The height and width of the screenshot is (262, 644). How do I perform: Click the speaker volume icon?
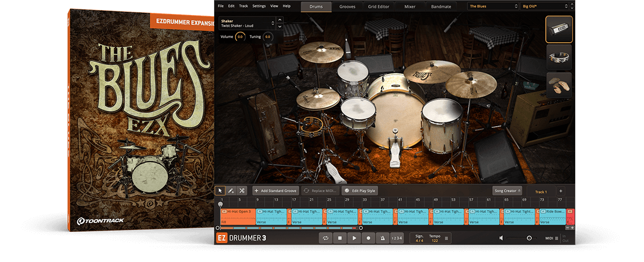pos(501,238)
